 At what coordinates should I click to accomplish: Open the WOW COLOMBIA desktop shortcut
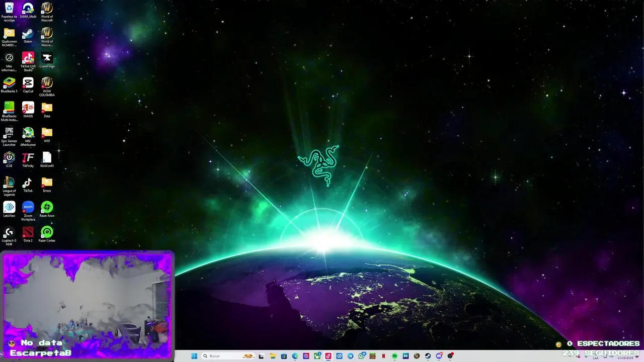(47, 86)
